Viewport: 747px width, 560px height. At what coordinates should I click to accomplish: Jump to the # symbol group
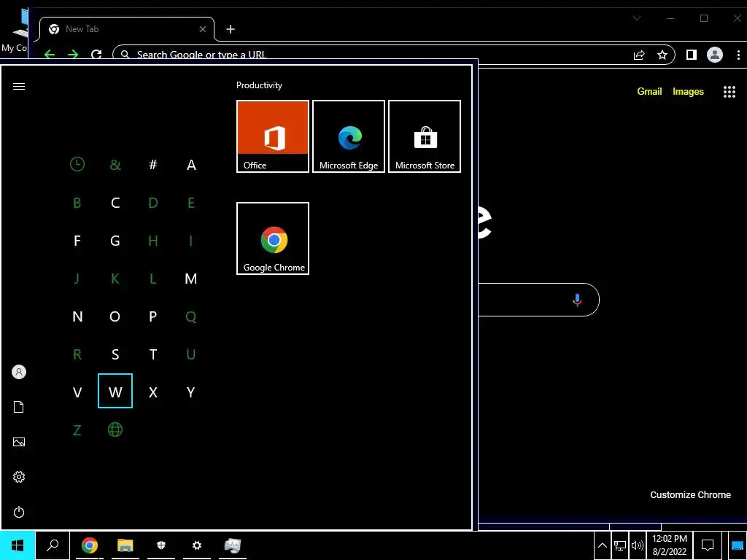coord(153,165)
